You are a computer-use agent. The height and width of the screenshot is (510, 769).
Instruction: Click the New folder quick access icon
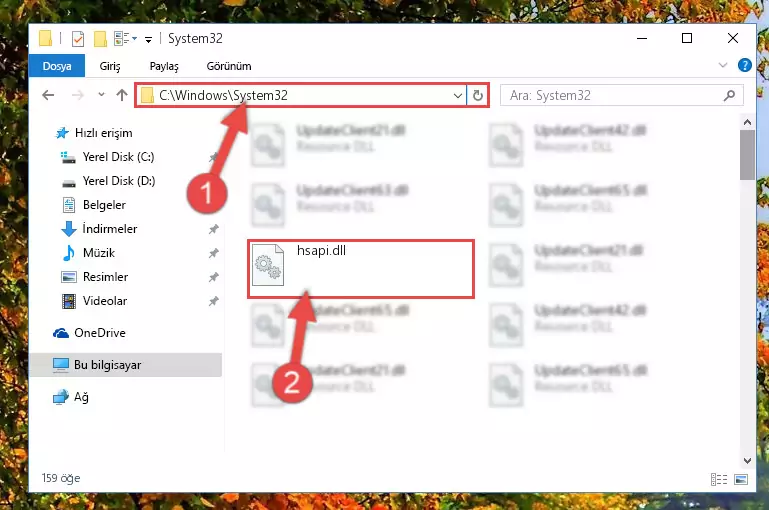coord(100,39)
